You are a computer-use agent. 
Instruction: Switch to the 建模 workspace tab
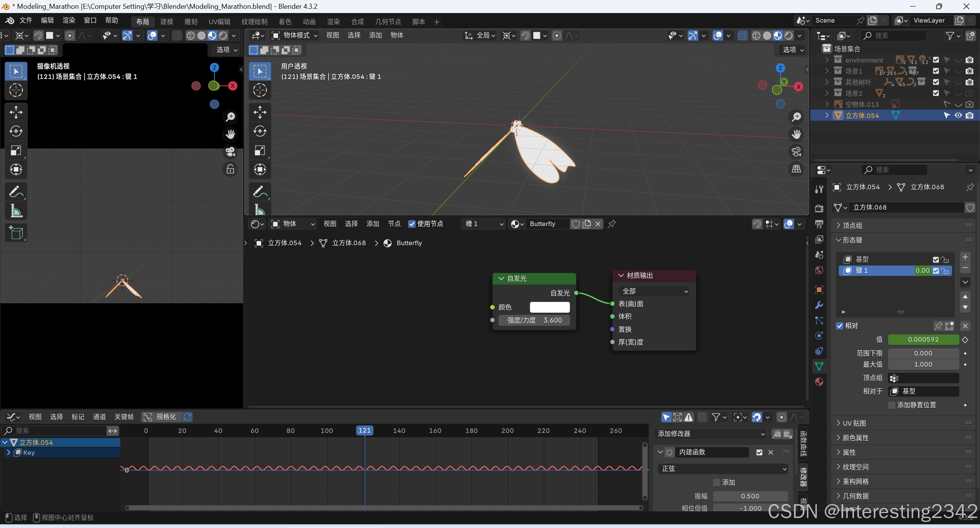tap(167, 22)
